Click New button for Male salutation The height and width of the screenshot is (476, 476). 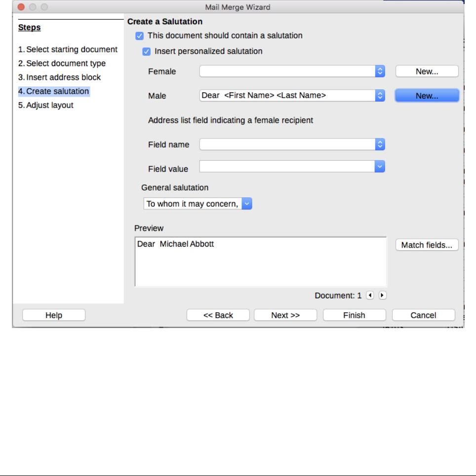427,96
